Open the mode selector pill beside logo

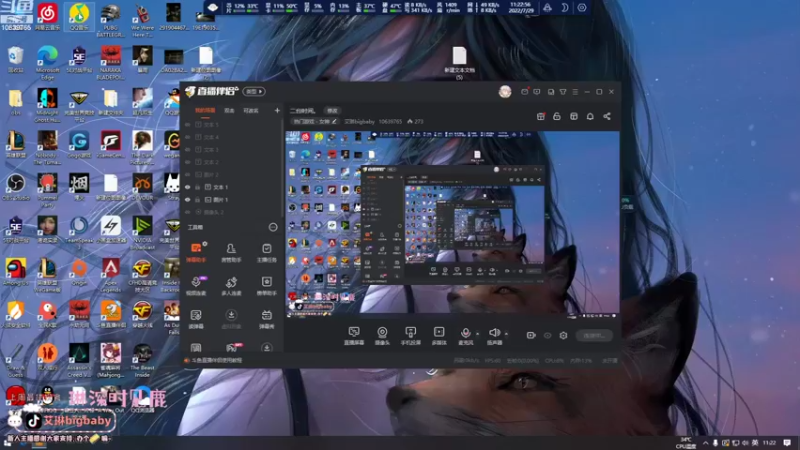tap(254, 92)
